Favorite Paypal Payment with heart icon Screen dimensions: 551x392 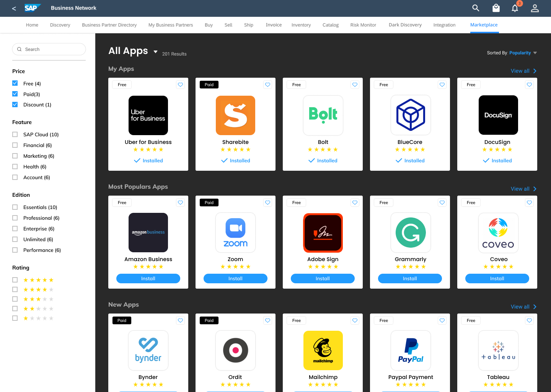[x=442, y=320]
